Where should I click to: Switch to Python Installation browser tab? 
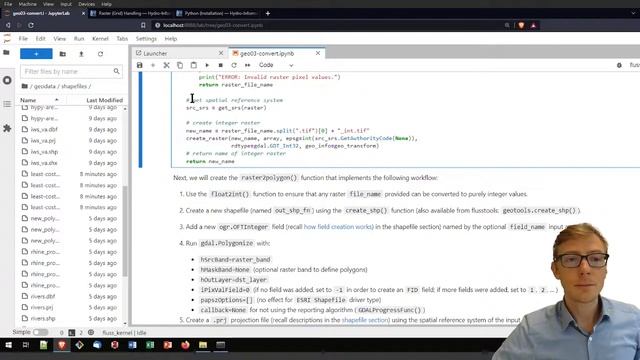217,13
